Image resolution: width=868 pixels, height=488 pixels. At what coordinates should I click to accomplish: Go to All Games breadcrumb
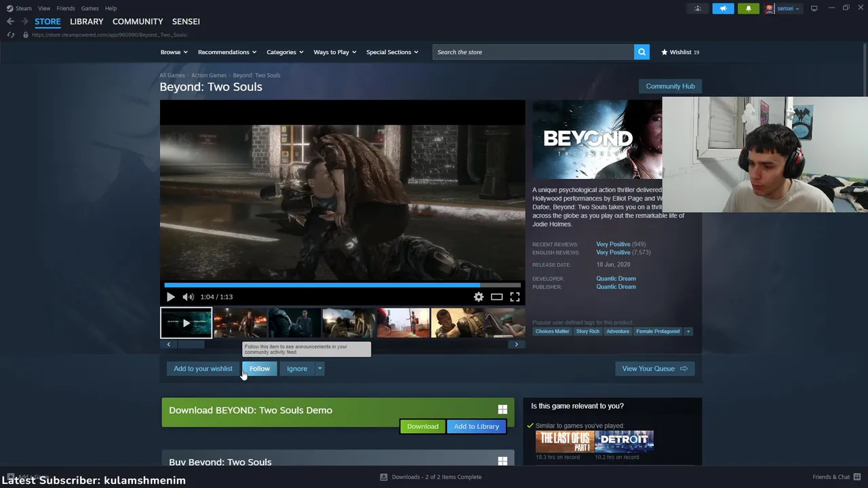click(x=172, y=75)
